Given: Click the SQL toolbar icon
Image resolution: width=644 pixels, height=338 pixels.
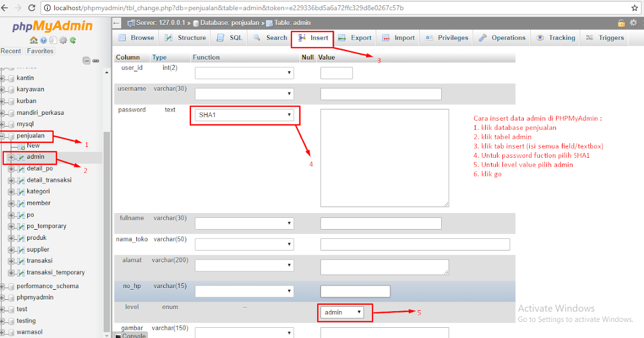Looking at the screenshot, I should coord(221,38).
